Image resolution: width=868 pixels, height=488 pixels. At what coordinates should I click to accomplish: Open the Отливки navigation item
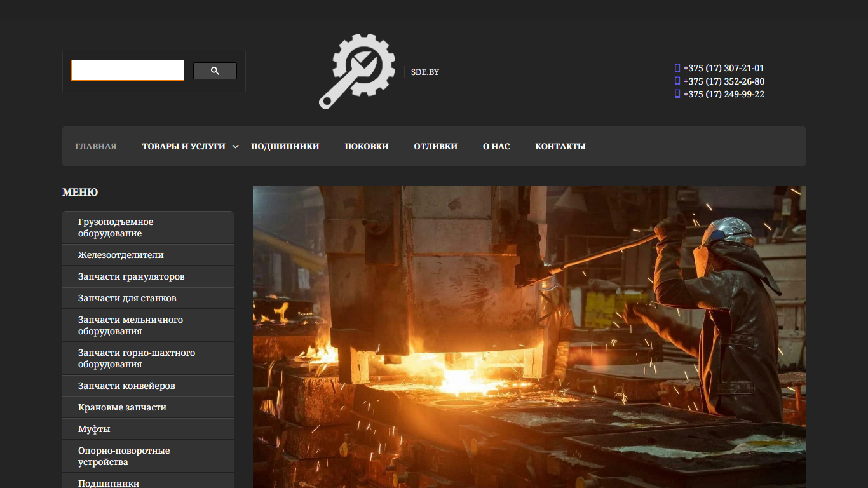[436, 146]
